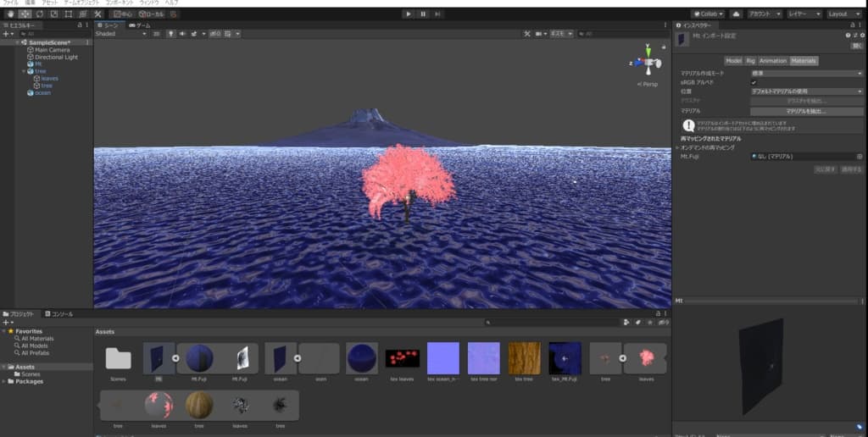Select the Rotate tool

39,14
